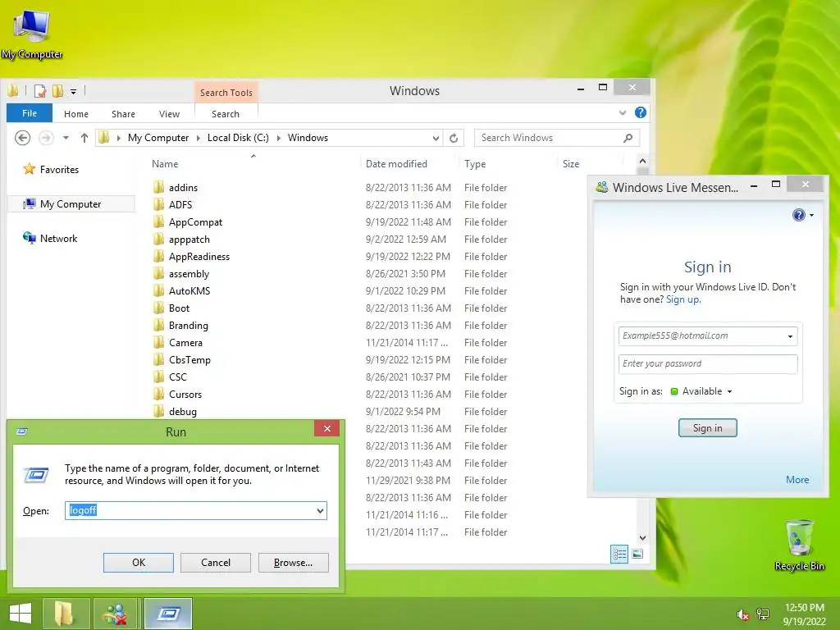Open Messenger help icon
This screenshot has height=630, width=840.
(798, 215)
